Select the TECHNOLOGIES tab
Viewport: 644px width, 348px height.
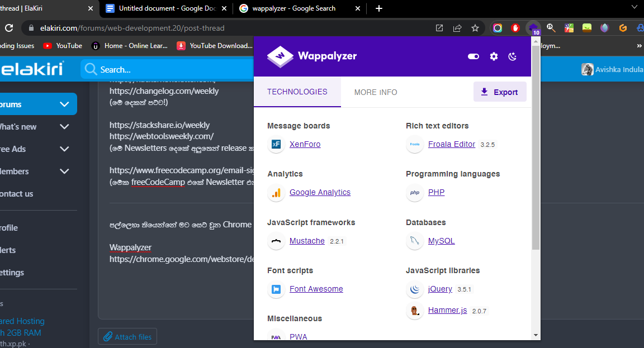(297, 92)
